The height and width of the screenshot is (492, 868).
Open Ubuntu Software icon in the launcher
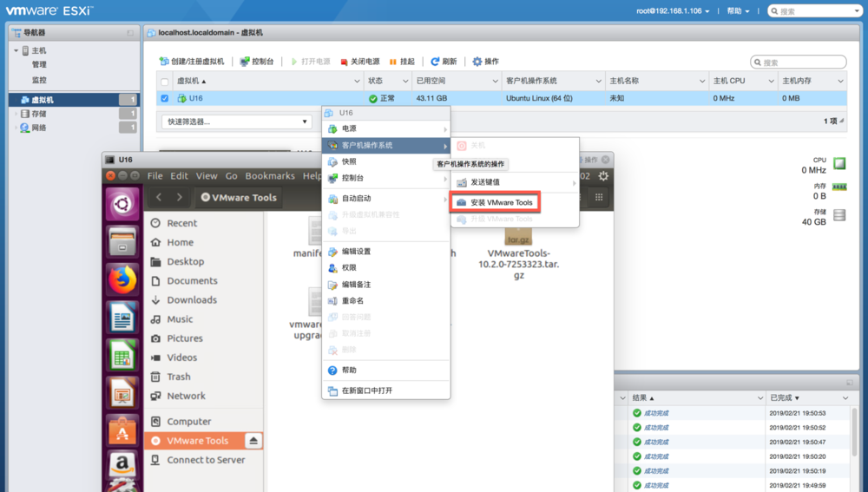click(x=122, y=430)
